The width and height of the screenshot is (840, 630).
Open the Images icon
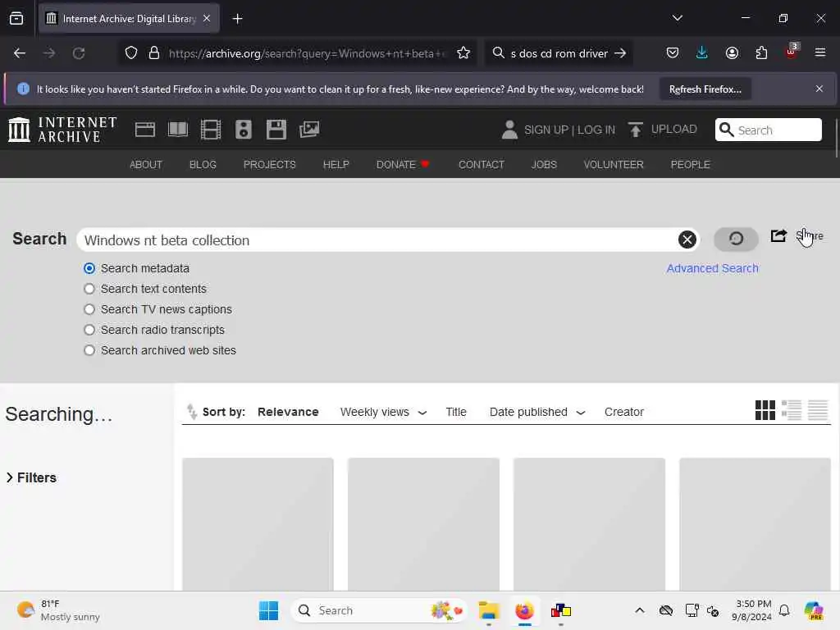click(309, 130)
